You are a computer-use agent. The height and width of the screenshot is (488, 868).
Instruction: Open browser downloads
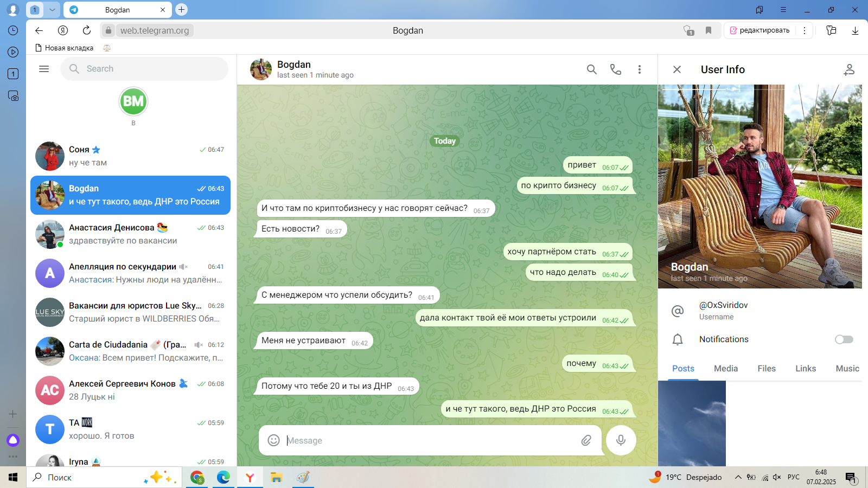coord(855,30)
